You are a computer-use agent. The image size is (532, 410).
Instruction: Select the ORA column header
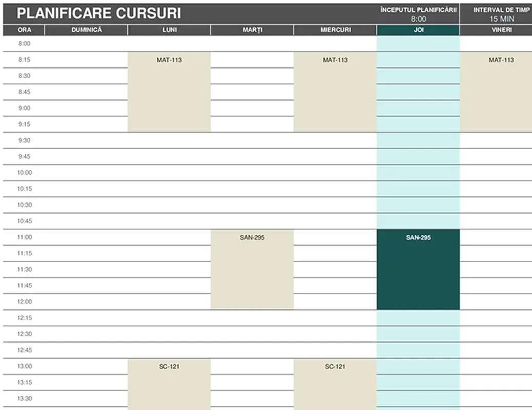[x=24, y=30]
